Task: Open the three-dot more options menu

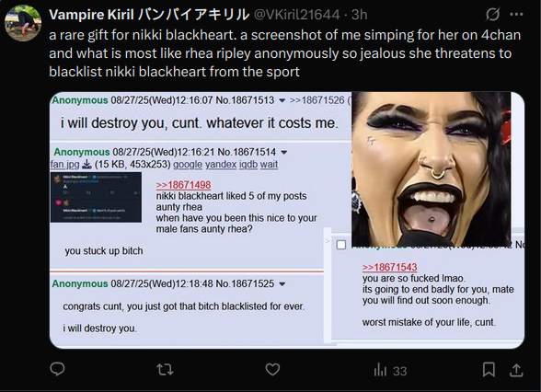Action: (x=517, y=15)
